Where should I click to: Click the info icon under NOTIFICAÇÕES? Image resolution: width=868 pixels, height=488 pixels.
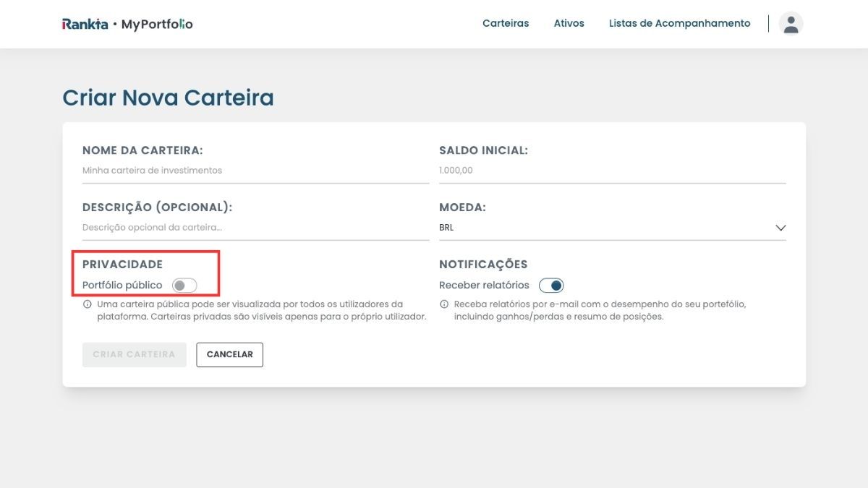coord(443,304)
